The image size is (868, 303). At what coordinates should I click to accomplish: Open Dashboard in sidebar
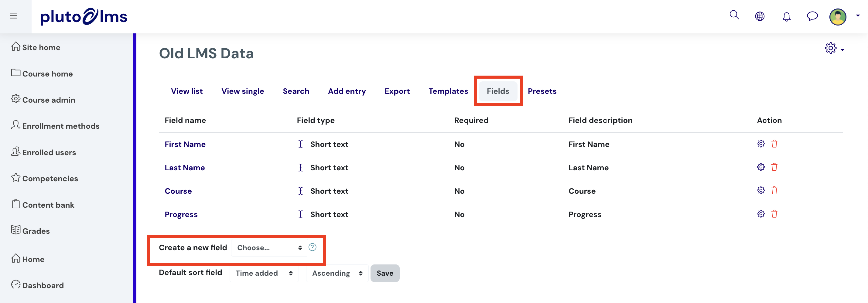(37, 285)
